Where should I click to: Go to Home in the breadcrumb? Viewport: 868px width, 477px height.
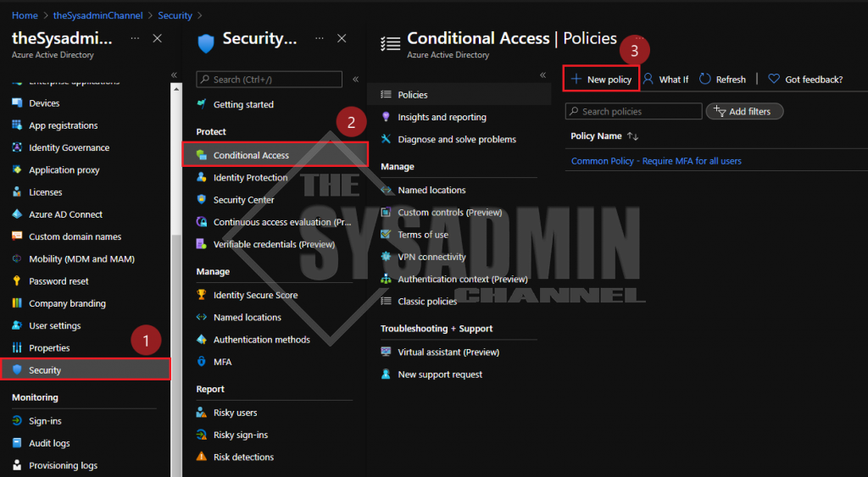tap(25, 15)
